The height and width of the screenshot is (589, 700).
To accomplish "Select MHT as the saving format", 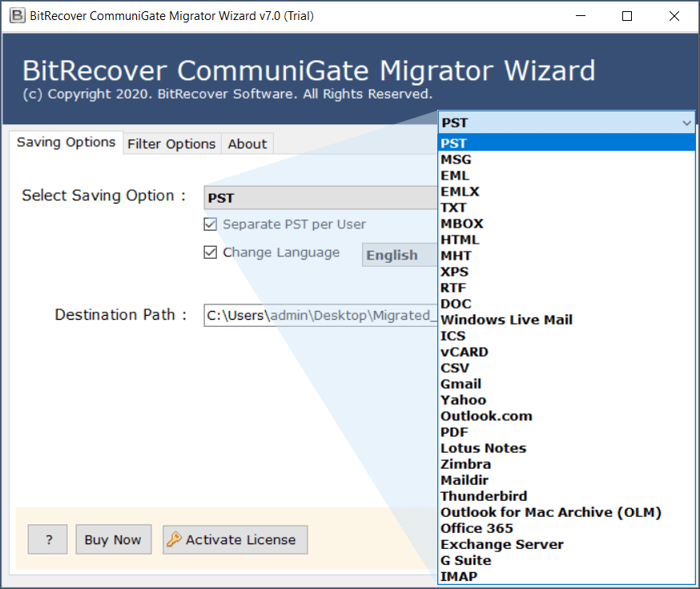I will tap(566, 256).
